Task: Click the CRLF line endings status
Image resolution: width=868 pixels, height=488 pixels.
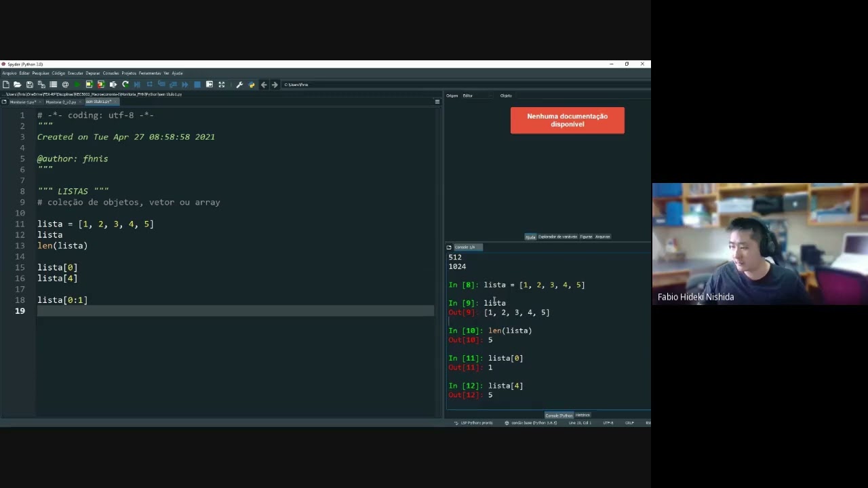Action: click(629, 423)
